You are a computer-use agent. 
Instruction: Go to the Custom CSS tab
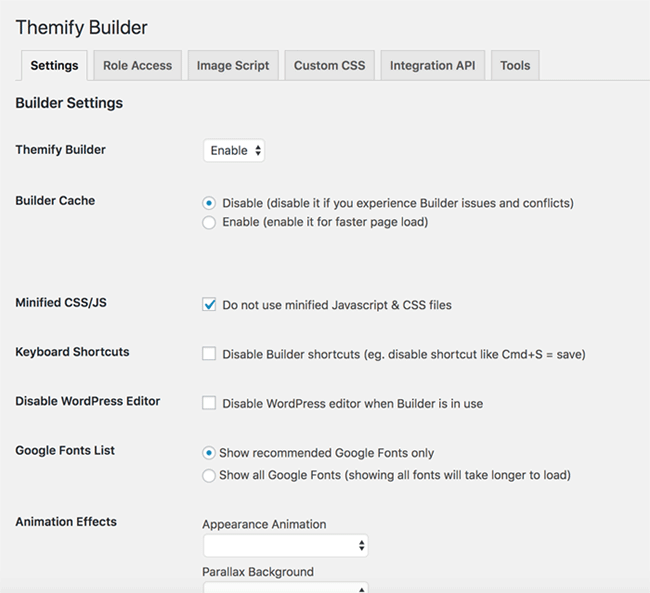tap(330, 66)
